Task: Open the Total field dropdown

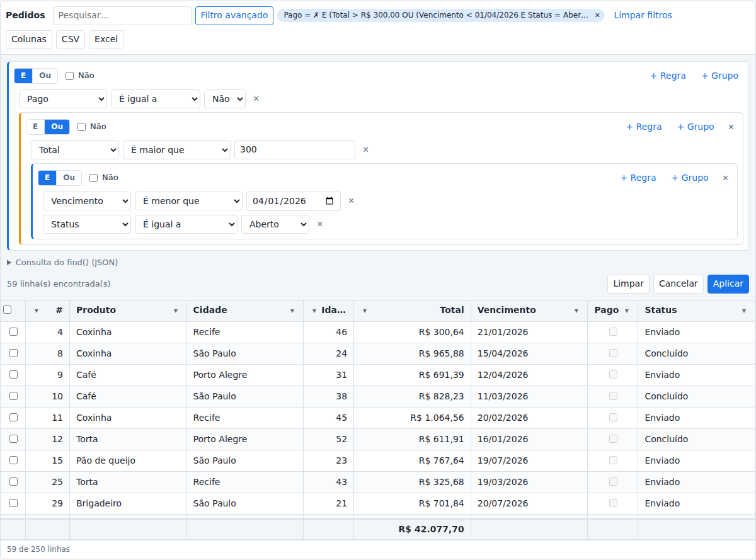Action: pos(75,150)
